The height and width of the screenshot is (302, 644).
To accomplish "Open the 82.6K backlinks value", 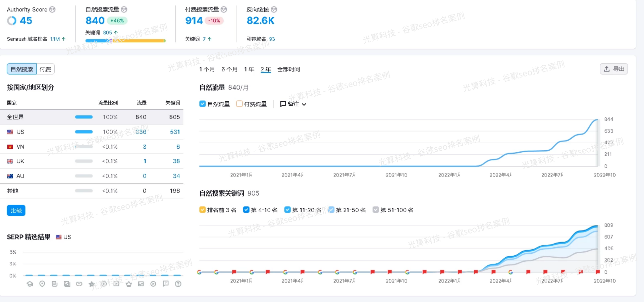I will click(260, 21).
